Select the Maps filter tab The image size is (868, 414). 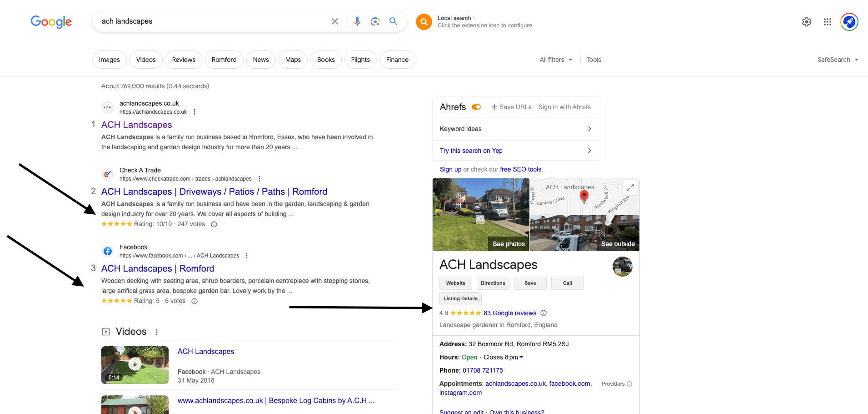293,60
